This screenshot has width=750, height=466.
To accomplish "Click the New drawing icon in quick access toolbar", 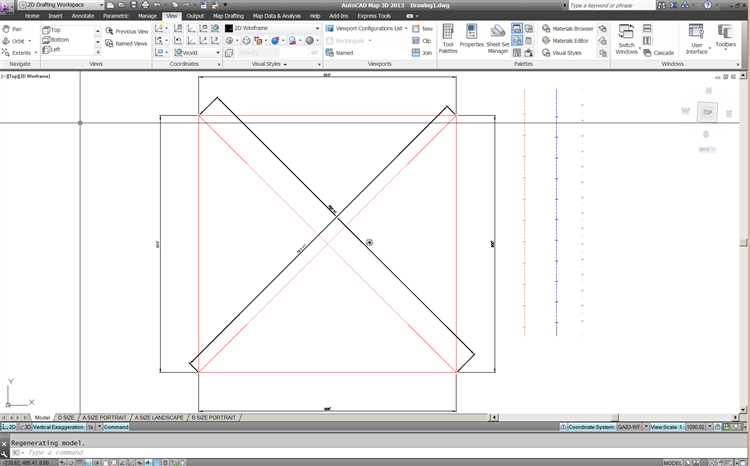I will coord(110,5).
